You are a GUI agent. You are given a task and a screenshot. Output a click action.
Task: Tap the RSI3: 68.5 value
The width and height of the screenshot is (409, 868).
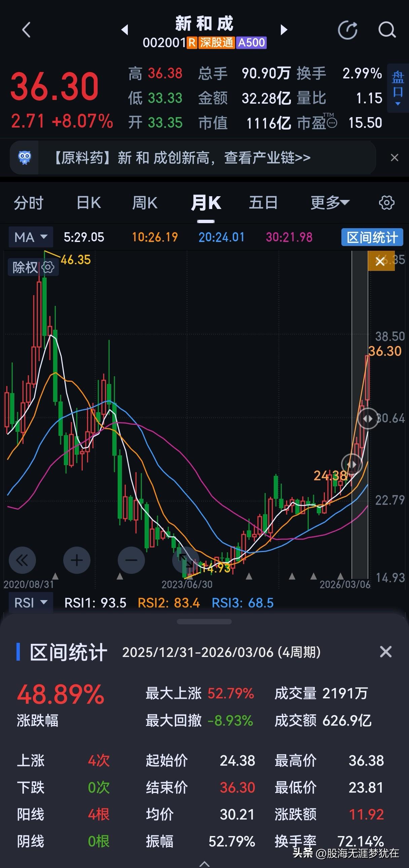coord(243,603)
